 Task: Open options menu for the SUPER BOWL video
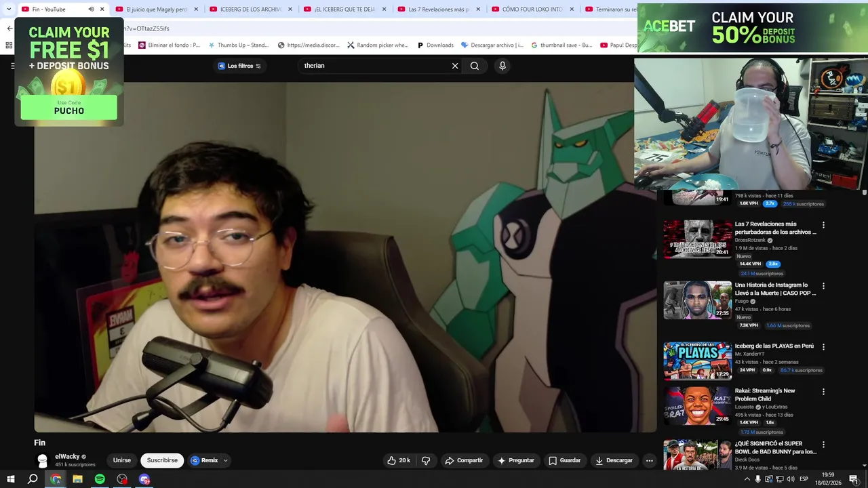(823, 445)
